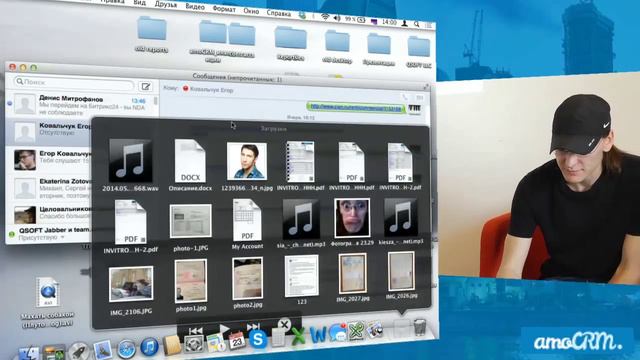Click the 14:00 clock in menu bar
Image resolution: width=640 pixels, height=360 pixels.
[x=389, y=22]
